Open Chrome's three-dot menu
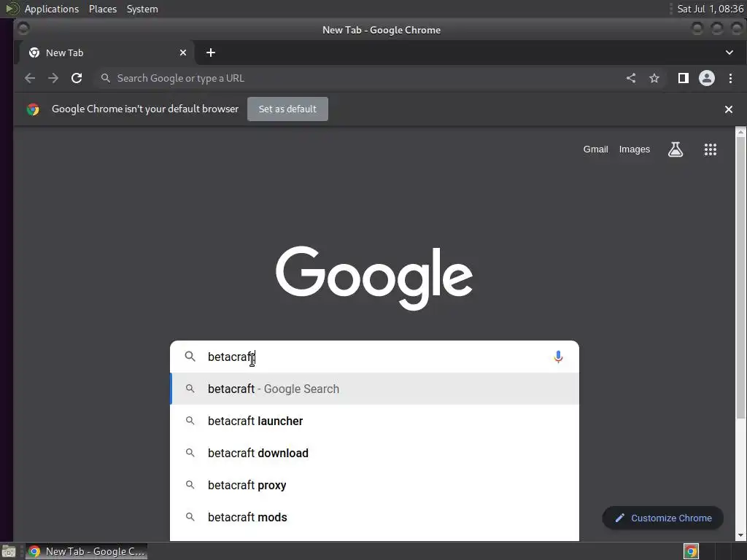 [x=730, y=78]
